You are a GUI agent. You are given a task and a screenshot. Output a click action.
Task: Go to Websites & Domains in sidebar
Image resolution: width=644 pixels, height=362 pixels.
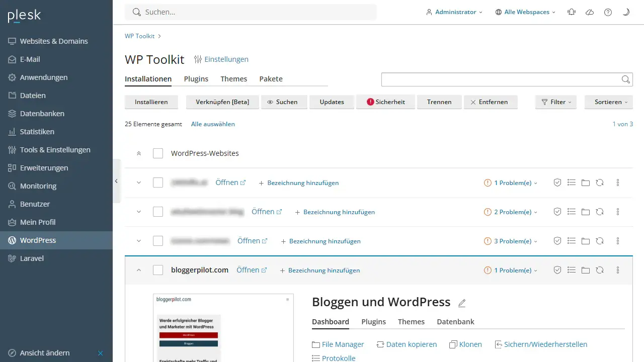(56, 41)
